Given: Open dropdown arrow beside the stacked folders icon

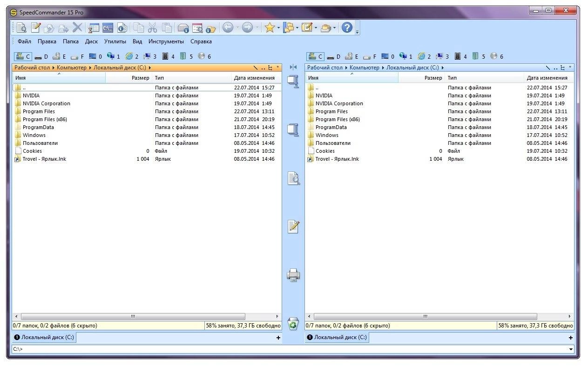Looking at the screenshot, I should click(x=334, y=28).
